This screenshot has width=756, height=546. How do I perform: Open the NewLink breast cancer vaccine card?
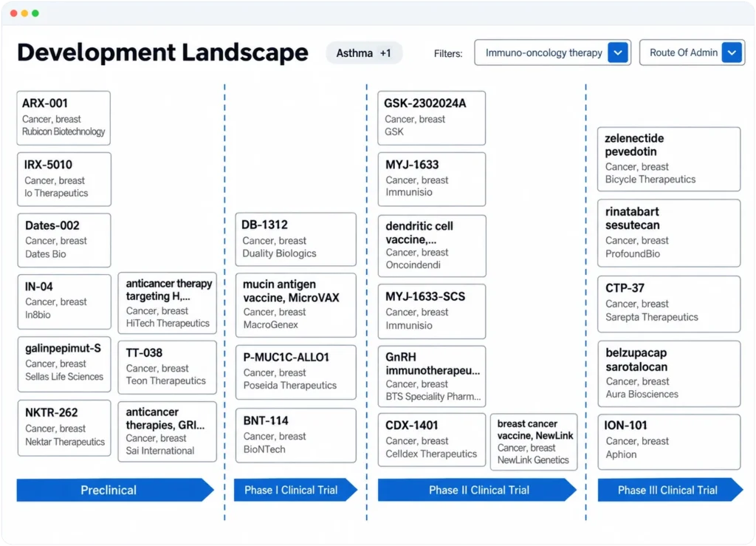[534, 441]
